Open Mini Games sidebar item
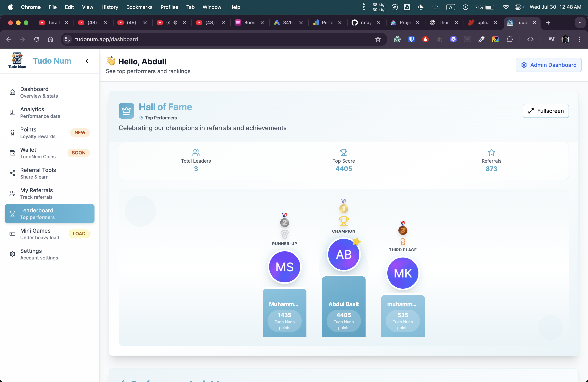This screenshot has height=382, width=588. [49, 234]
